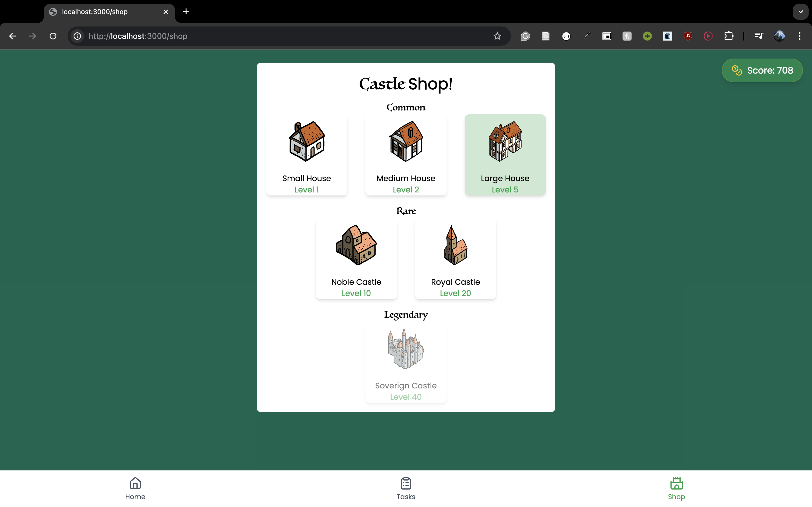The width and height of the screenshot is (812, 507).
Task: Choose the Small House card
Action: [306, 155]
